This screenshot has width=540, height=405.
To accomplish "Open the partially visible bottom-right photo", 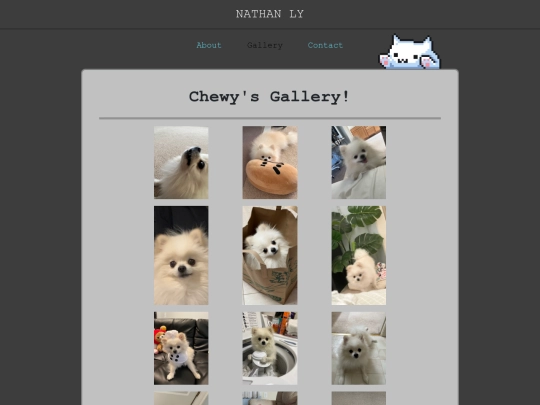I will click(x=359, y=398).
